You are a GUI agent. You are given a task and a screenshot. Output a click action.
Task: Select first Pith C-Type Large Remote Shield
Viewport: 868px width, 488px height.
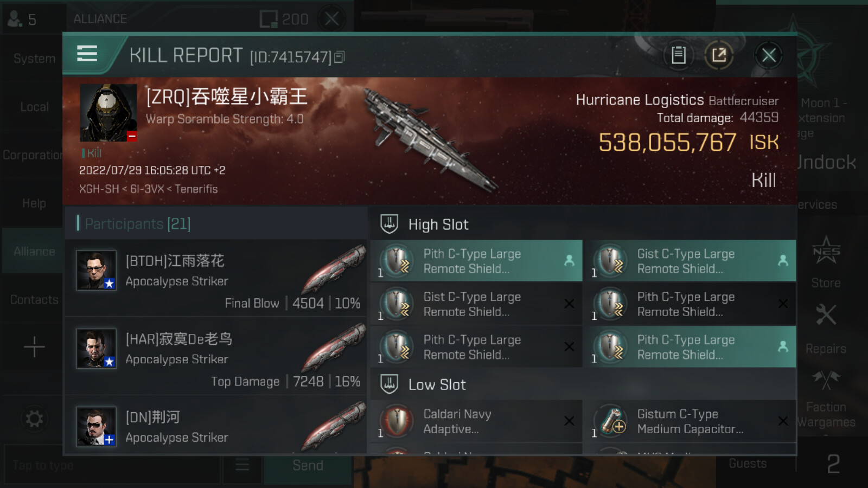(x=476, y=261)
